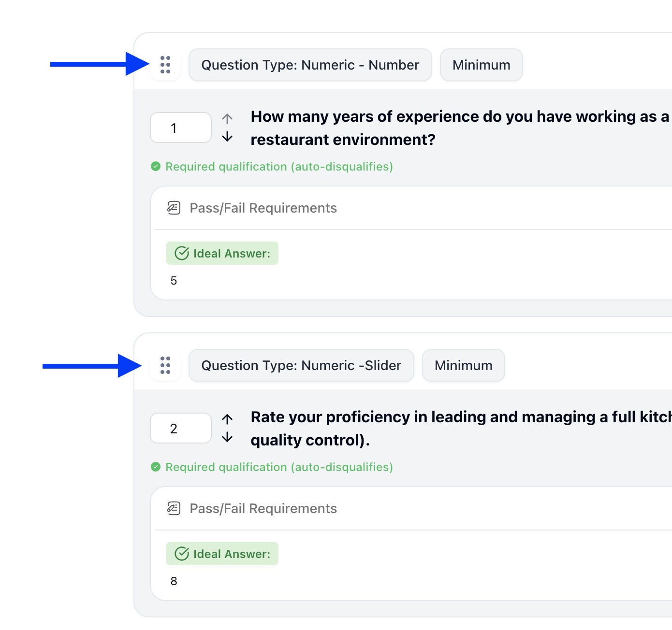Screen dimensions: 672x630
Task: Move question 2 down with arrow
Action: (227, 438)
